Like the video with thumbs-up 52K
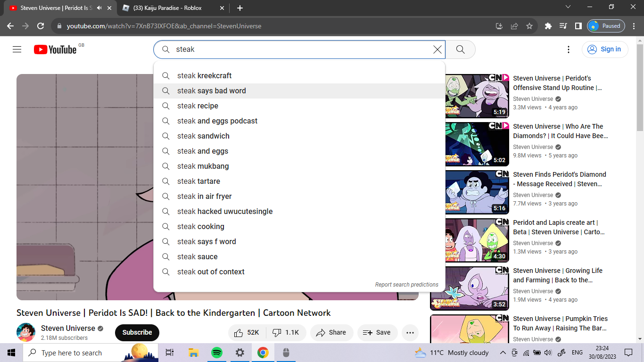The width and height of the screenshot is (644, 362). [x=247, y=332]
